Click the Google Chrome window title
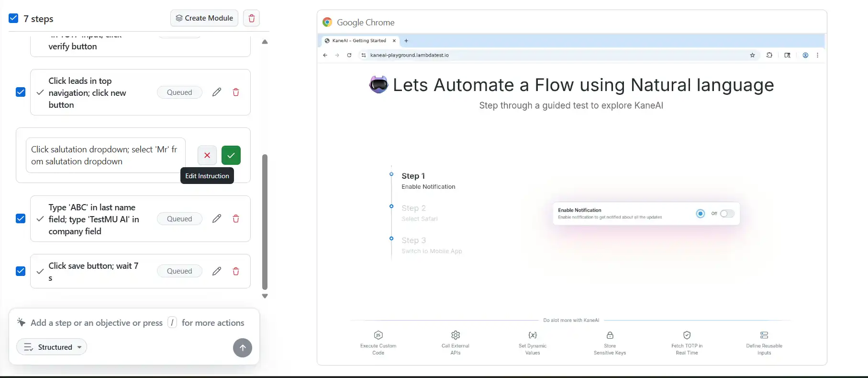The image size is (868, 378). click(366, 23)
